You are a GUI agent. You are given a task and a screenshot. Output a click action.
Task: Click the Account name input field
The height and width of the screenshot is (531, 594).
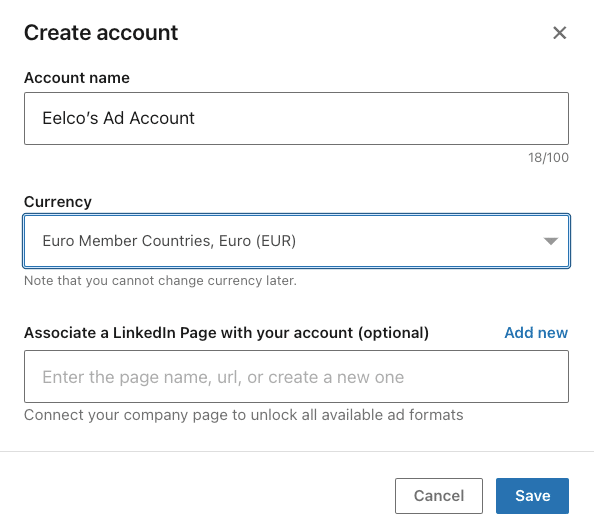pyautogui.click(x=296, y=118)
